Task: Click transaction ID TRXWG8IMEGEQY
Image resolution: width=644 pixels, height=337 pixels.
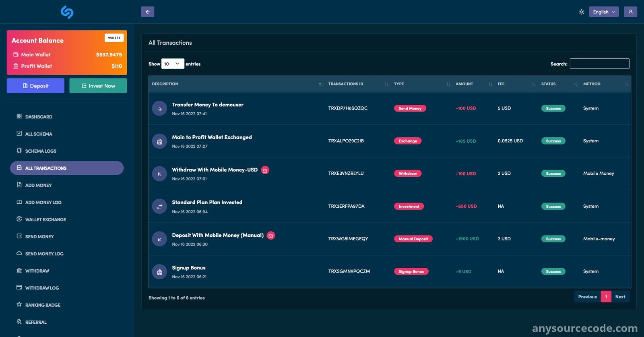Action: (348, 239)
